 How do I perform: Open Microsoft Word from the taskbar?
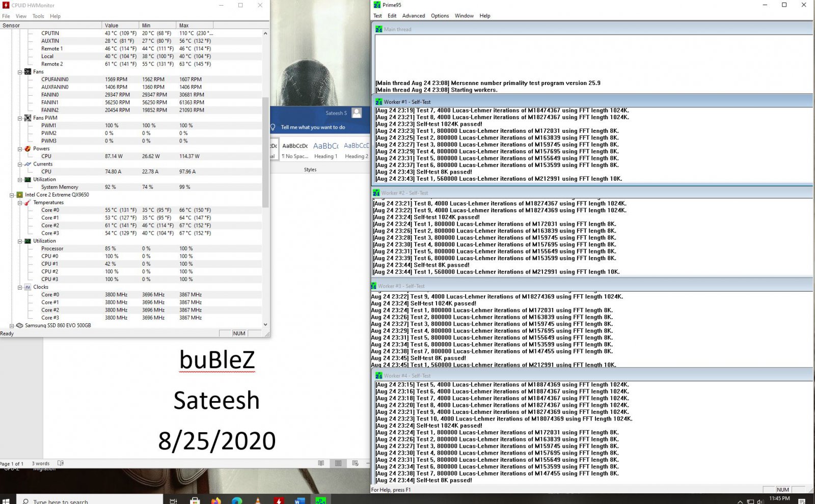(300, 500)
